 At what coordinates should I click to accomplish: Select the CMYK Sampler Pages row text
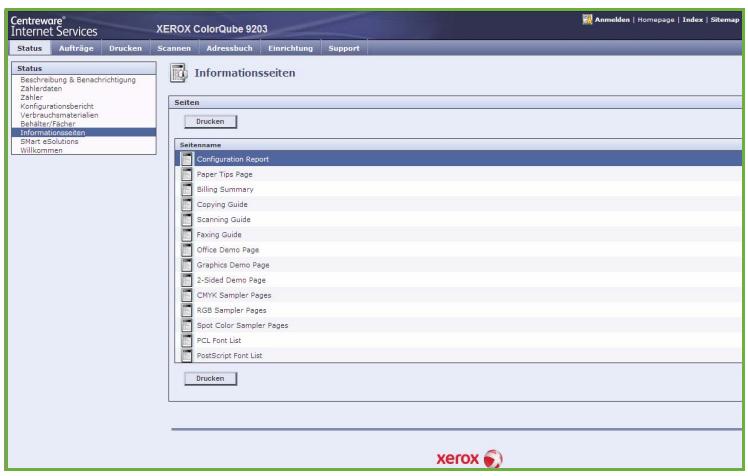[x=234, y=295]
